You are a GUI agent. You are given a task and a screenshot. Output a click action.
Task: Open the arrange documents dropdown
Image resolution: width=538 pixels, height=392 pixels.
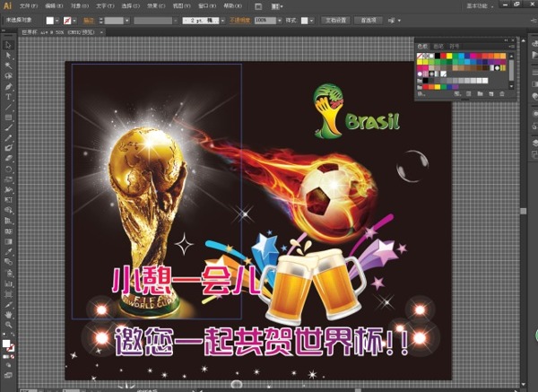point(277,6)
